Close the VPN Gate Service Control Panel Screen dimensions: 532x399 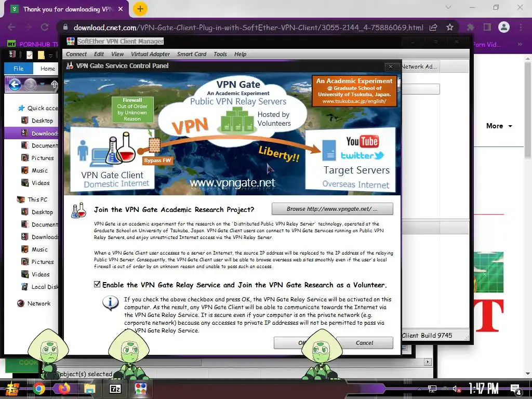point(391,66)
